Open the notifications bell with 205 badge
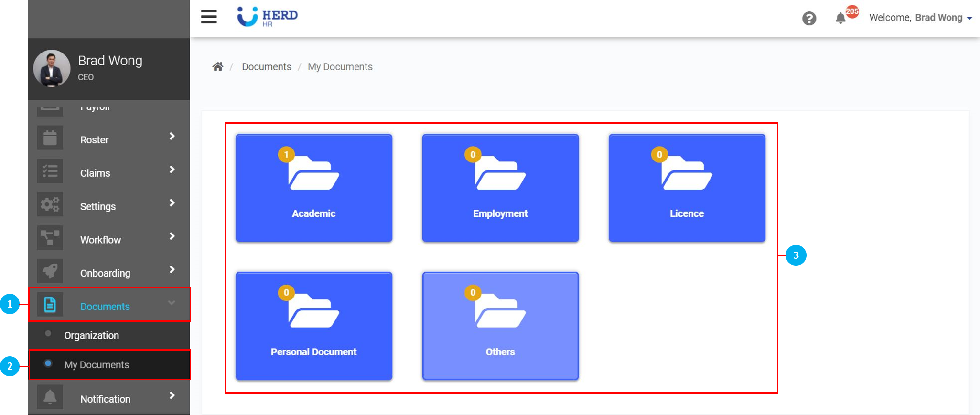 coord(840,18)
